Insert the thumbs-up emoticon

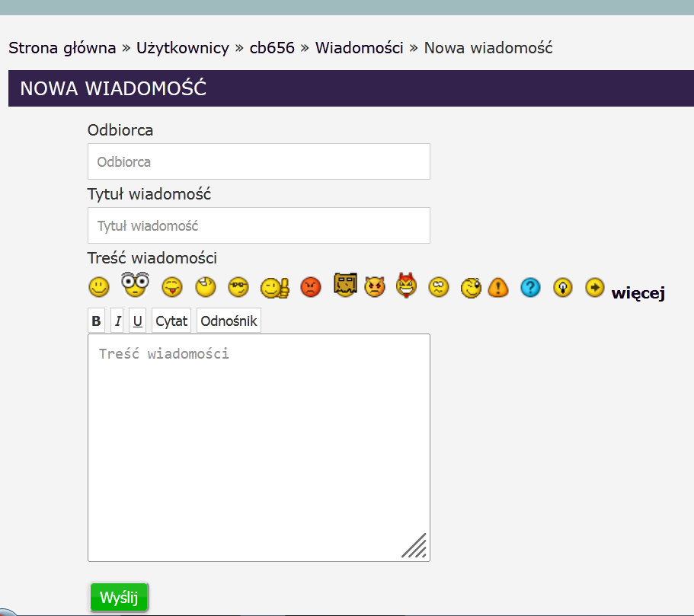click(x=274, y=288)
